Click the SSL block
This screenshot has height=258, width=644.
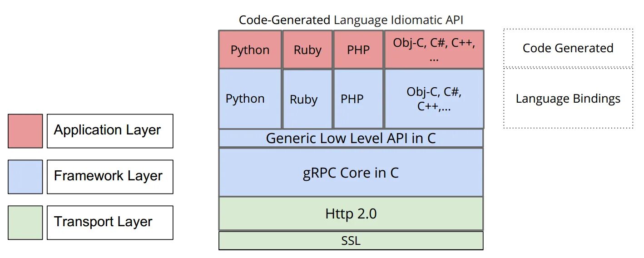(x=351, y=241)
